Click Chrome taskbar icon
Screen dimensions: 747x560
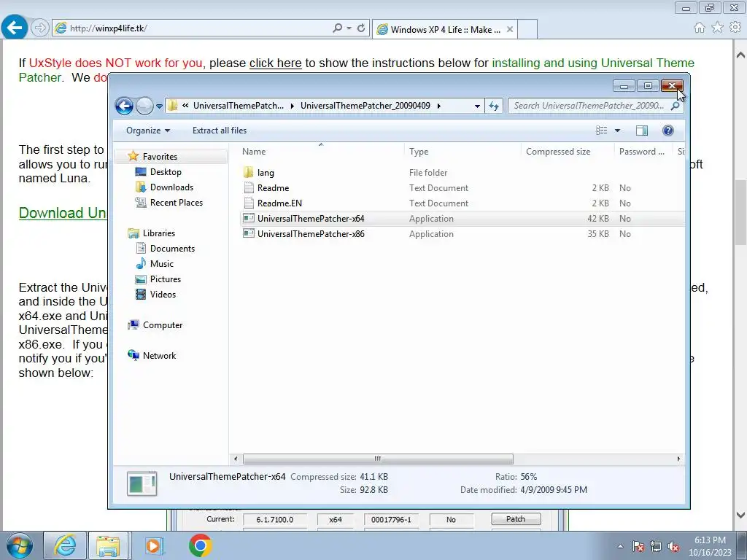point(200,545)
